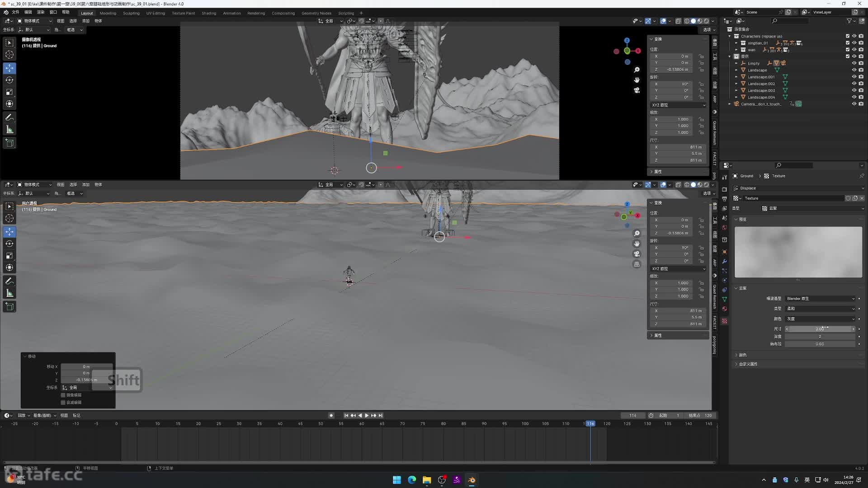Hide Camera__don_t_touch_ with its eye icon
The height and width of the screenshot is (488, 868).
(854, 104)
